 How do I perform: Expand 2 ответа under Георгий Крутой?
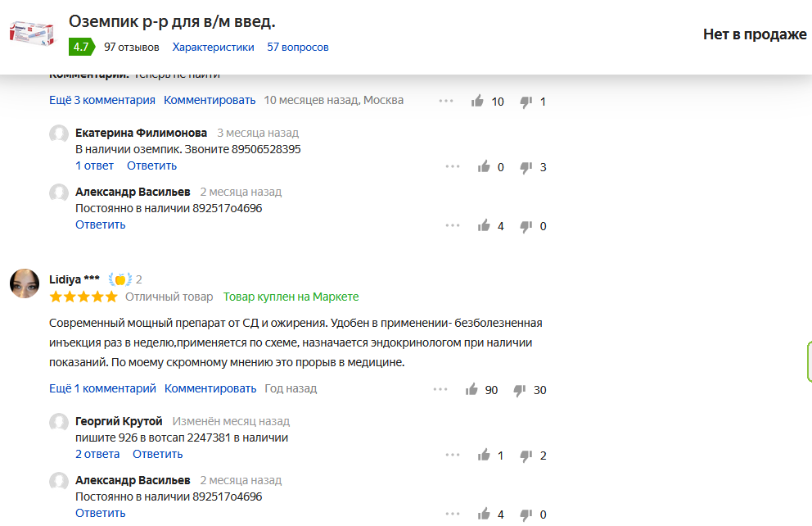pos(97,454)
